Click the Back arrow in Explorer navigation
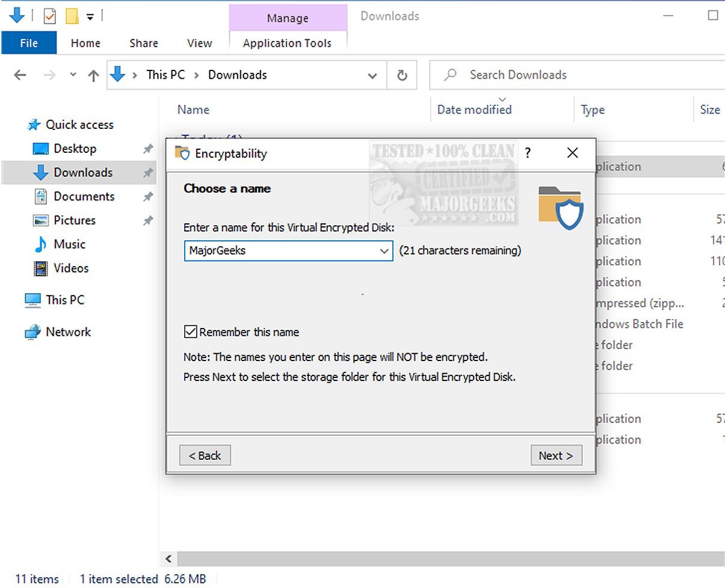Screen dimensions: 725x588 [x=20, y=75]
